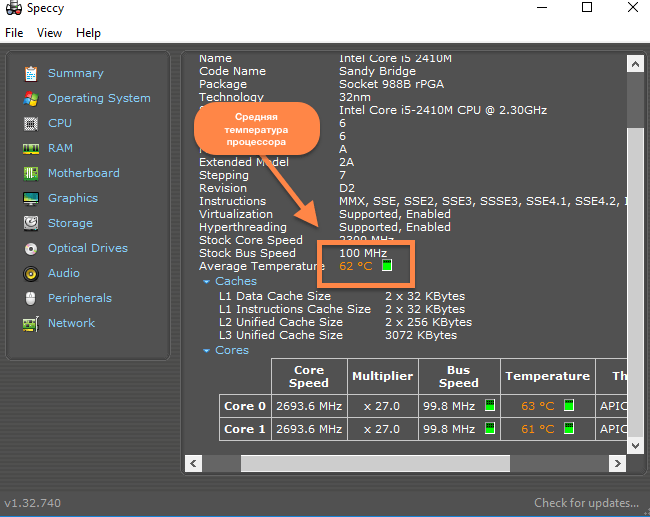Viewport: 650px width, 517px height.
Task: Open the RAM section
Action: click(x=60, y=148)
